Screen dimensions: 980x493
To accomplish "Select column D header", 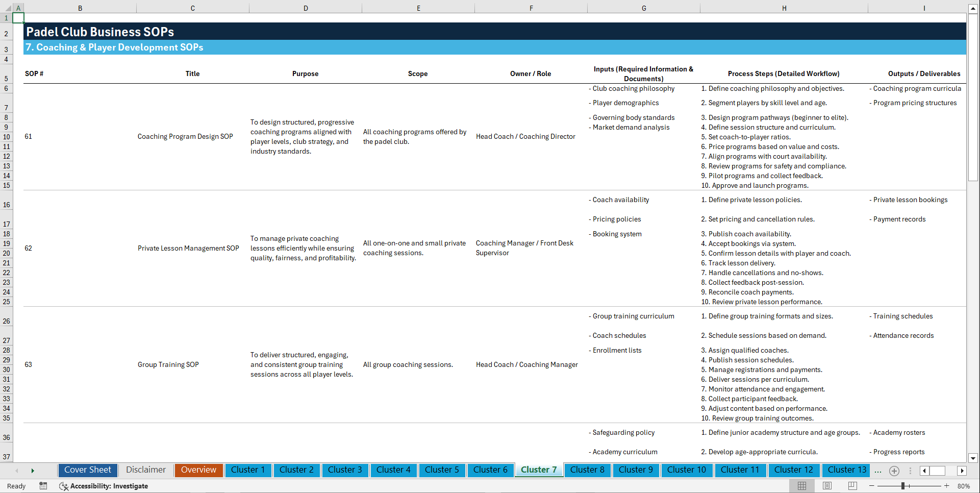I will tap(306, 8).
